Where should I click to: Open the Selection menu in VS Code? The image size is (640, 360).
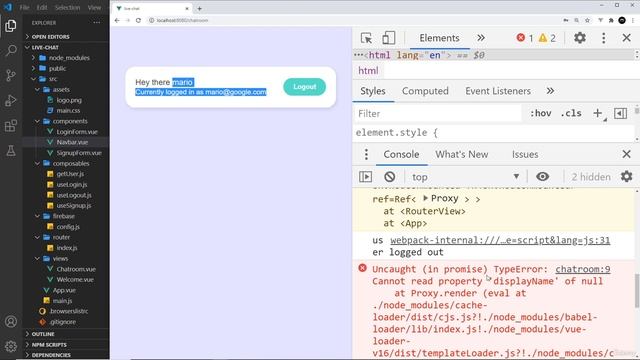coord(67,7)
